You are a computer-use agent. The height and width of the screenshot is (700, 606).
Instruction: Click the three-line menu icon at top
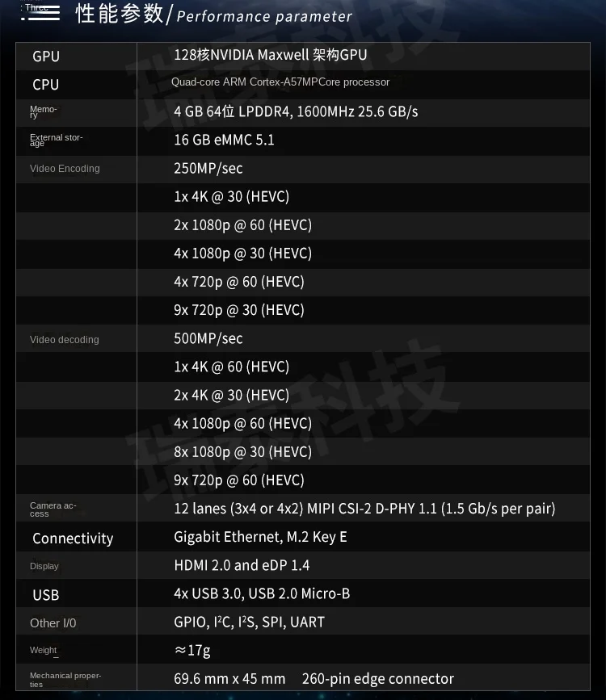point(43,13)
